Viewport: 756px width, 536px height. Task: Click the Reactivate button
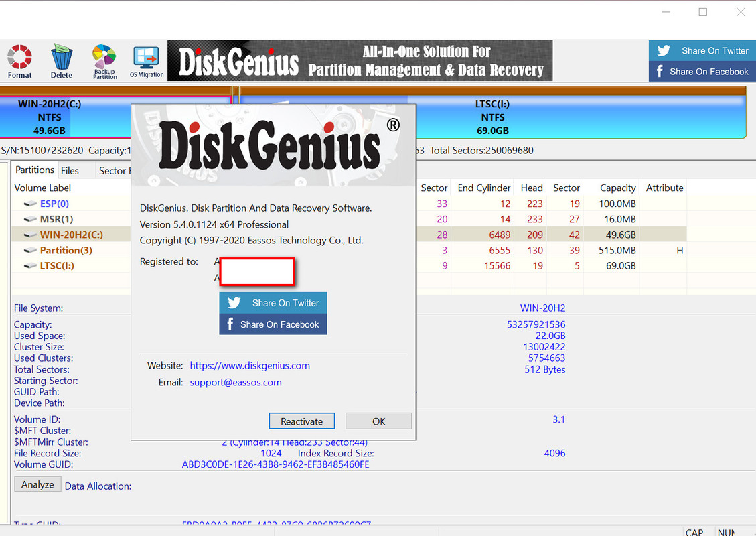click(302, 421)
